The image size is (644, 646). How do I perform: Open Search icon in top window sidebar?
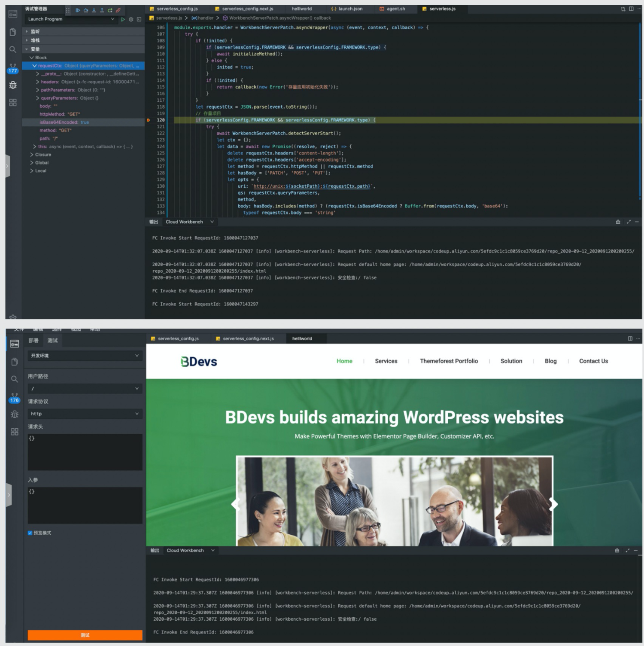tap(13, 49)
